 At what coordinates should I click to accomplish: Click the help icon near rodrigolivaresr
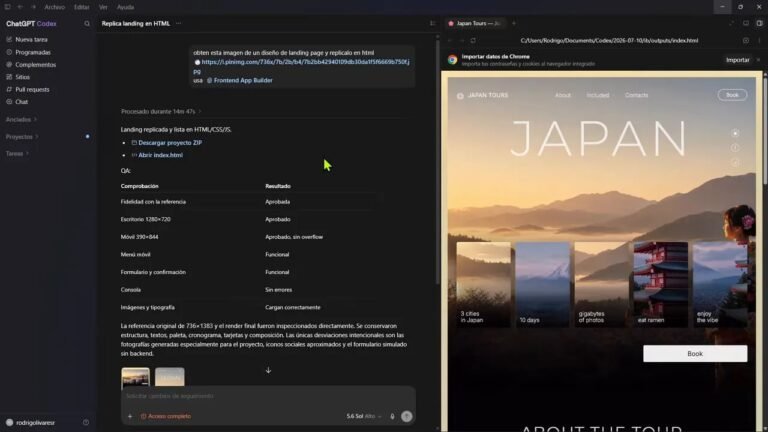86,422
